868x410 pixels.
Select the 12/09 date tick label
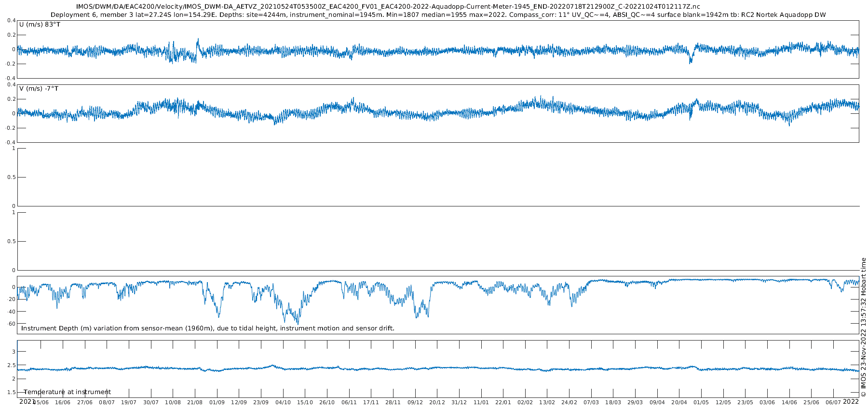(239, 402)
